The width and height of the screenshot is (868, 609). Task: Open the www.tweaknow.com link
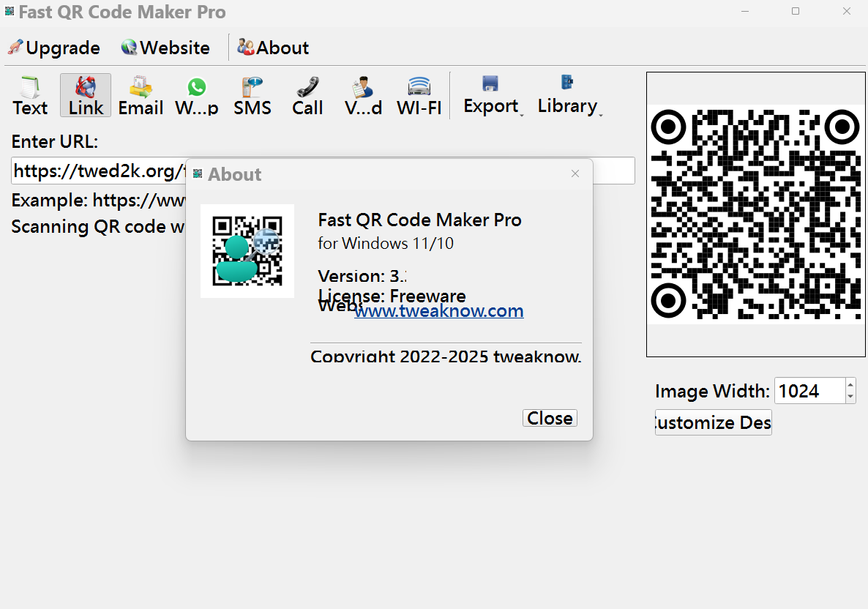(439, 310)
